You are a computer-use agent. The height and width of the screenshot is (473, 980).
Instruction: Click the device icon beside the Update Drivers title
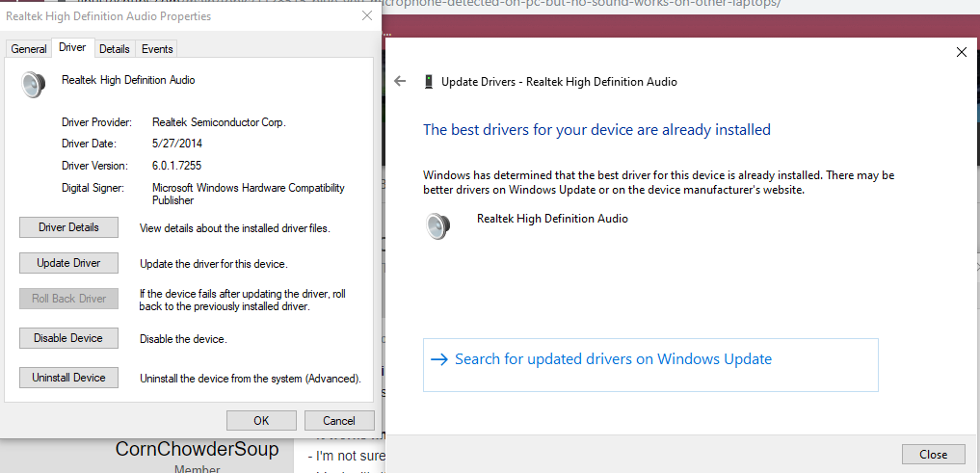point(428,81)
